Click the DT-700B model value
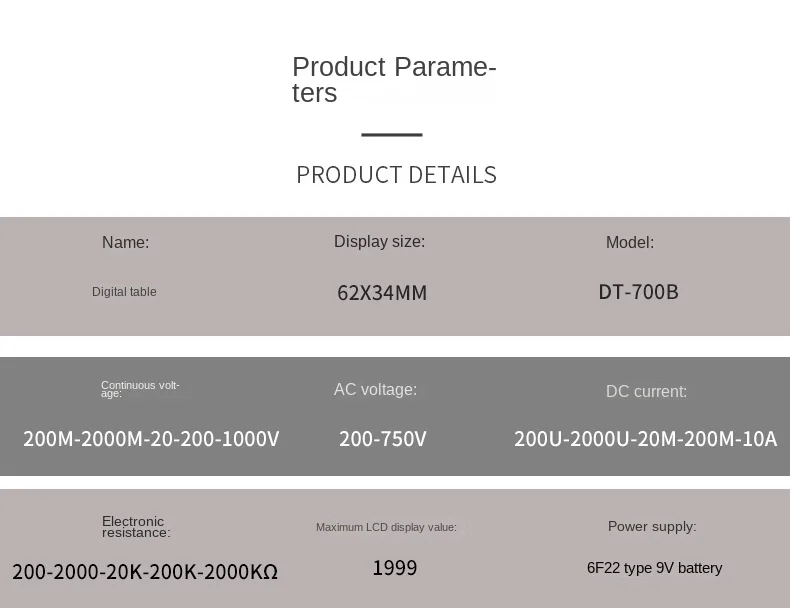The width and height of the screenshot is (790, 608). pos(638,292)
